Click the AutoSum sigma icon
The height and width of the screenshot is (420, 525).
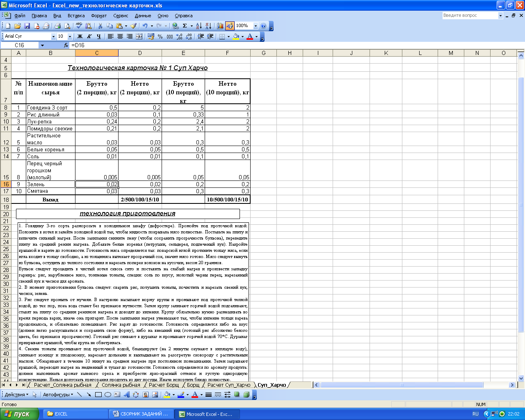(185, 26)
